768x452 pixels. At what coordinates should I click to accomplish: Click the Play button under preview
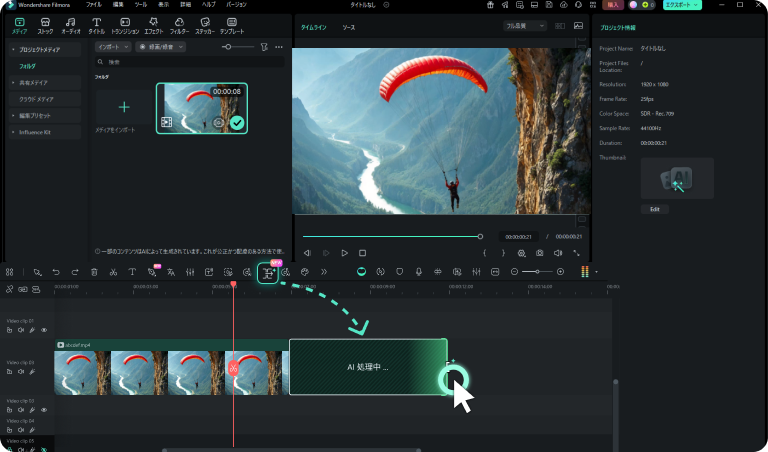344,253
